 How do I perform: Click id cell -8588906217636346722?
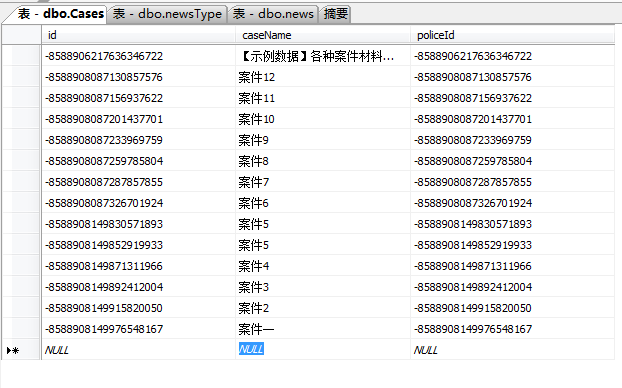[138, 56]
